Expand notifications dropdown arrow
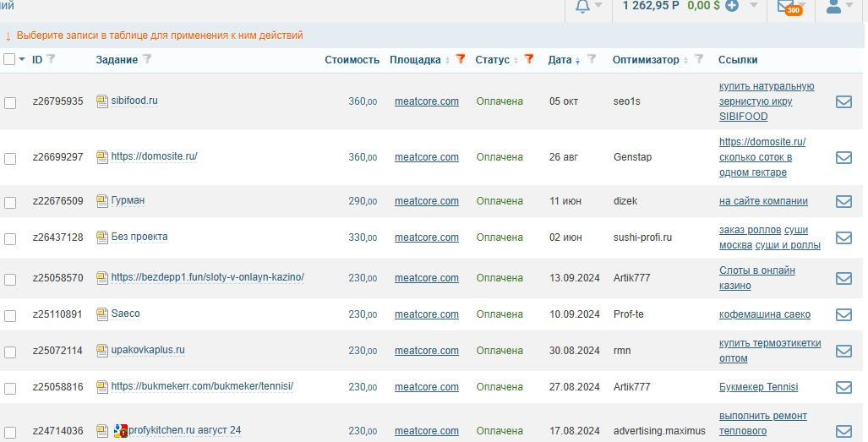This screenshot has height=442, width=868. tap(598, 6)
